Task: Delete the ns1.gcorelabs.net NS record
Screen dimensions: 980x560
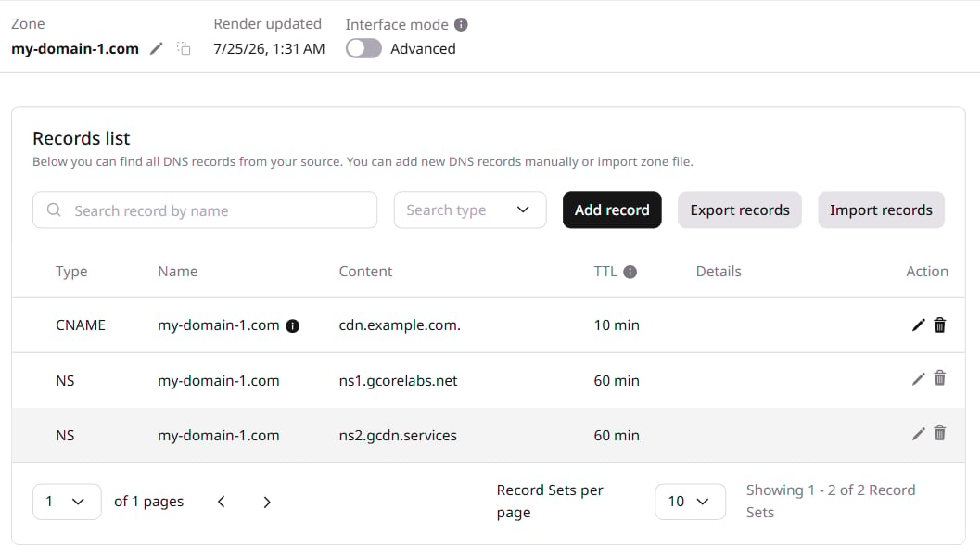Action: (940, 378)
